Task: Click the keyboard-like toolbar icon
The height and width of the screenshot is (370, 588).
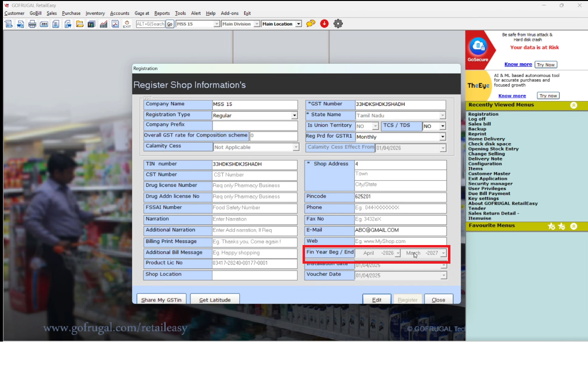Action: (44, 24)
